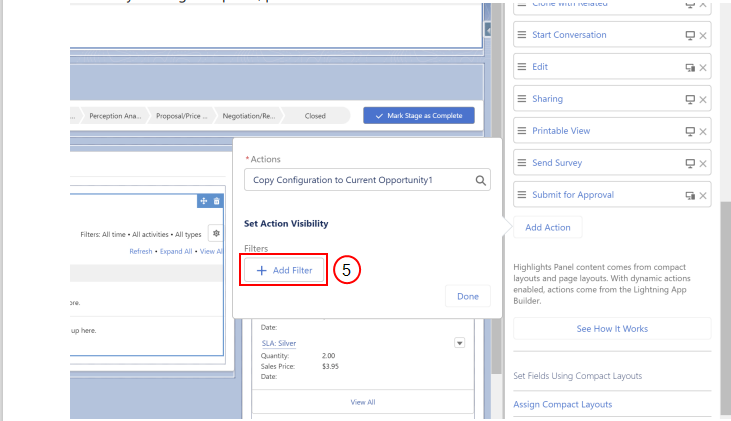The width and height of the screenshot is (731, 421).
Task: Click the quantity value 2.00
Action: point(328,356)
